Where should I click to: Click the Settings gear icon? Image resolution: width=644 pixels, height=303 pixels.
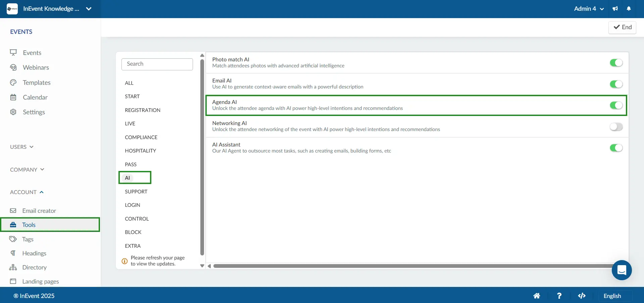coord(13,112)
